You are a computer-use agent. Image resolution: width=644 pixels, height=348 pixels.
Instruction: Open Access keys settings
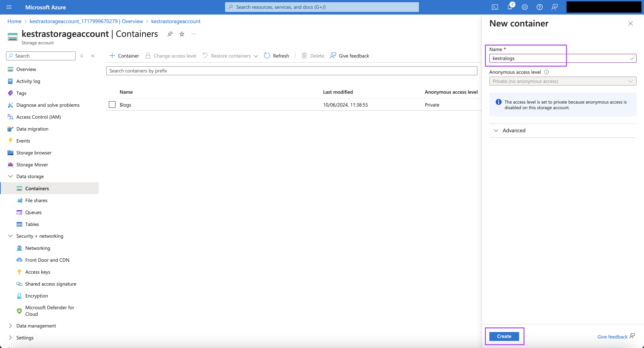coord(37,272)
